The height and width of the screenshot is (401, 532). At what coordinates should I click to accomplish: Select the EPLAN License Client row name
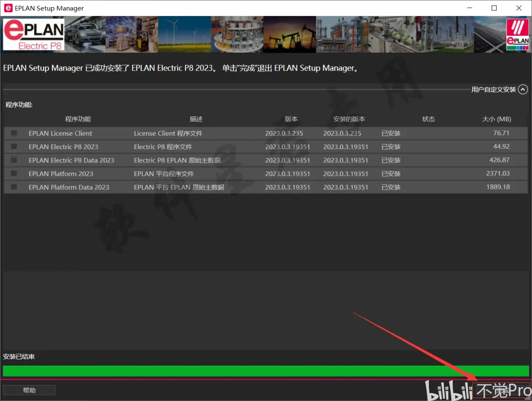(x=60, y=133)
